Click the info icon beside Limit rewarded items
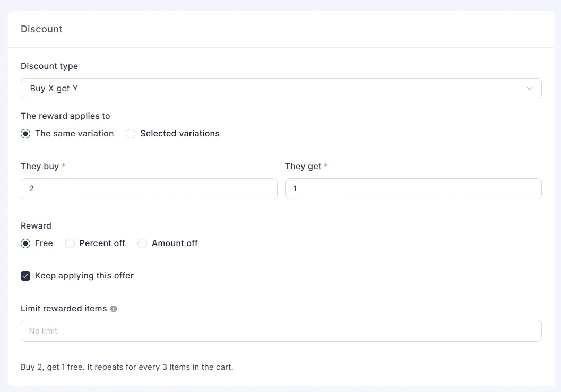 tap(114, 309)
